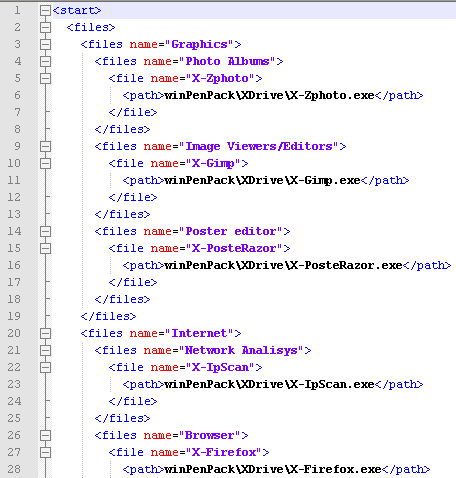
Task: Collapse the X-Zphoto file node
Action: (45, 78)
